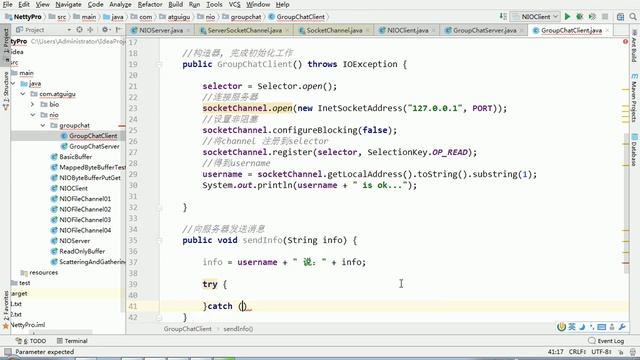640x360 pixels.
Task: Close the GroupChatClient.java tab
Action: [607, 30]
